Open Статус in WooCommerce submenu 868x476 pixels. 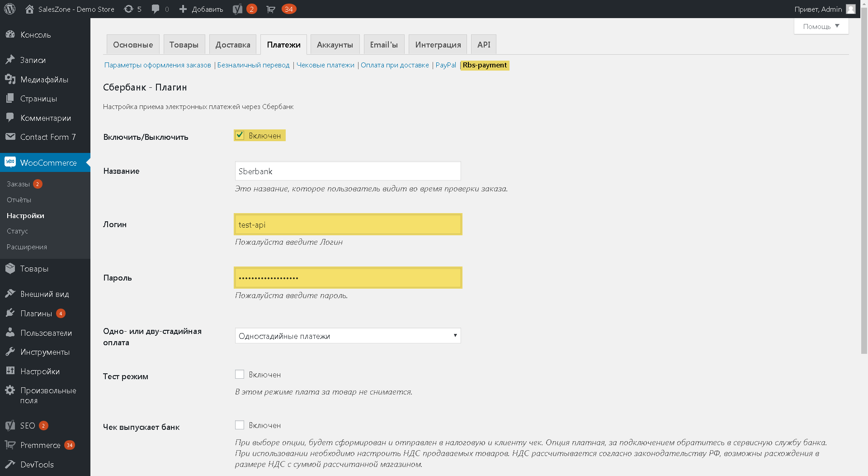coord(17,231)
